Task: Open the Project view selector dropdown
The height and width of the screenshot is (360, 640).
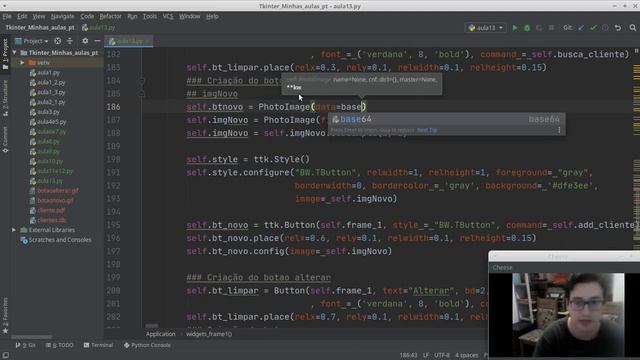Action: [32, 41]
